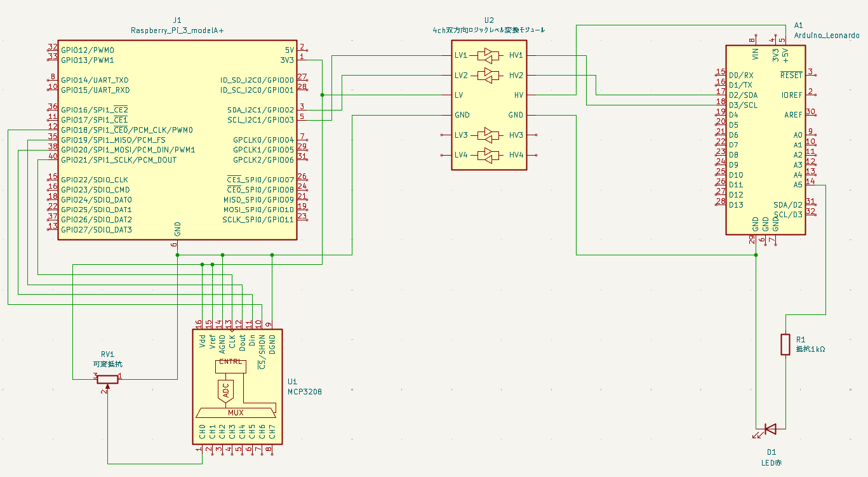This screenshot has height=477, width=868.
Task: Click the junction dot on the 3V3 wire
Action: pos(323,95)
